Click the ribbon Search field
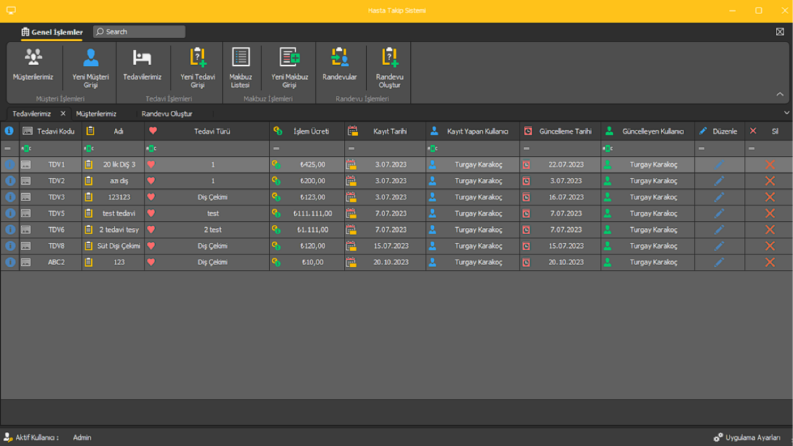Screen dimensions: 793x446 click(x=139, y=31)
